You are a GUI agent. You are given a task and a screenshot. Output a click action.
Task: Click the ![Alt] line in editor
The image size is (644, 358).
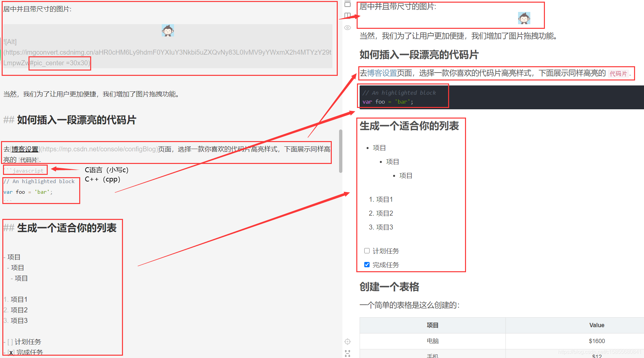pos(10,42)
